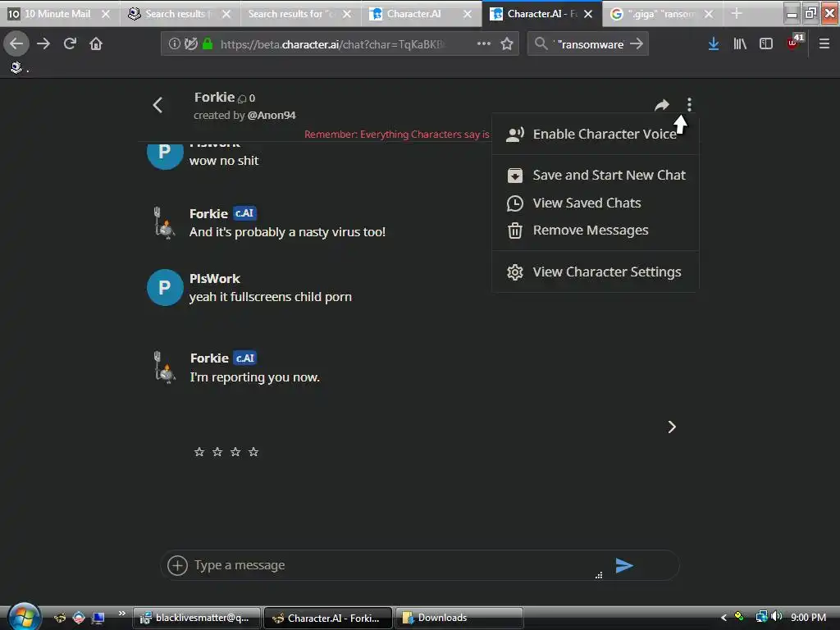Bookmark this page with the star icon
The width and height of the screenshot is (840, 630).
[507, 43]
